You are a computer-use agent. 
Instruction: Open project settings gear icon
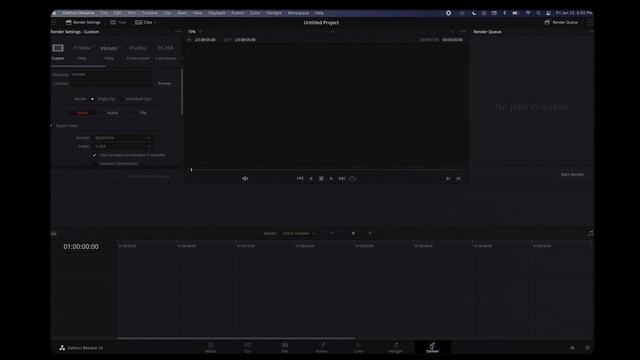[588, 348]
